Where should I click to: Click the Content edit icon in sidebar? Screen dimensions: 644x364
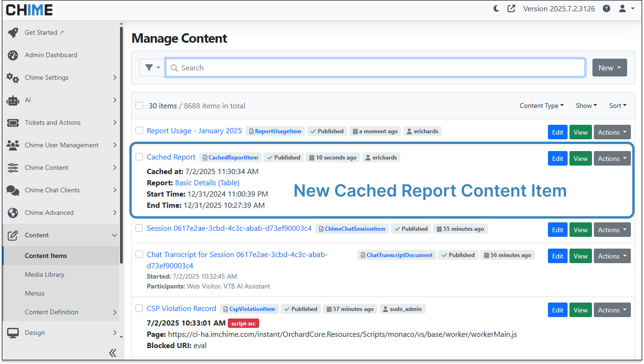pos(13,235)
